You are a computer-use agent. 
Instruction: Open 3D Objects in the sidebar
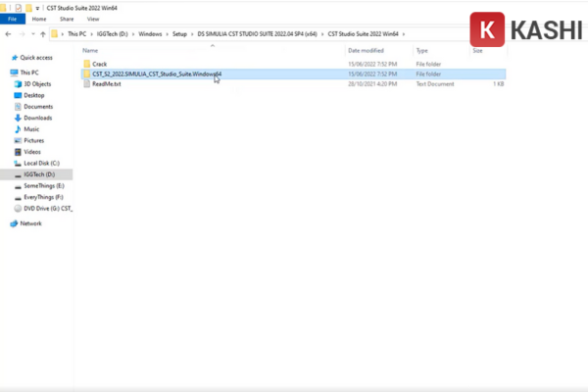(x=37, y=84)
